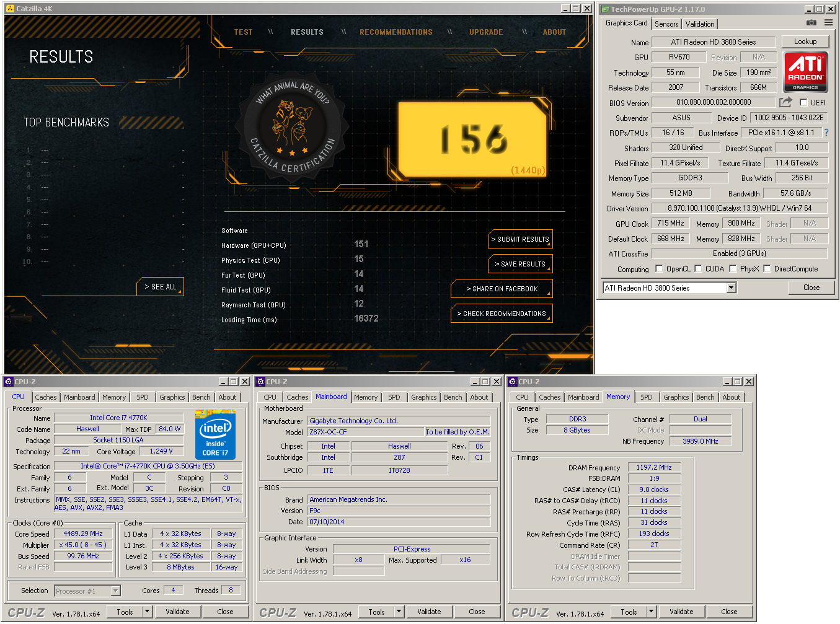Select Bench tab in the CPU-Z CPU window
Image resolution: width=840 pixels, height=624 pixels.
pyautogui.click(x=201, y=397)
